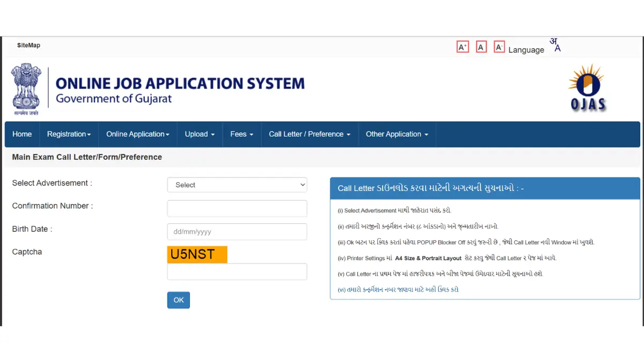Click the Captcha label
The height and width of the screenshot is (362, 644).
[27, 252]
